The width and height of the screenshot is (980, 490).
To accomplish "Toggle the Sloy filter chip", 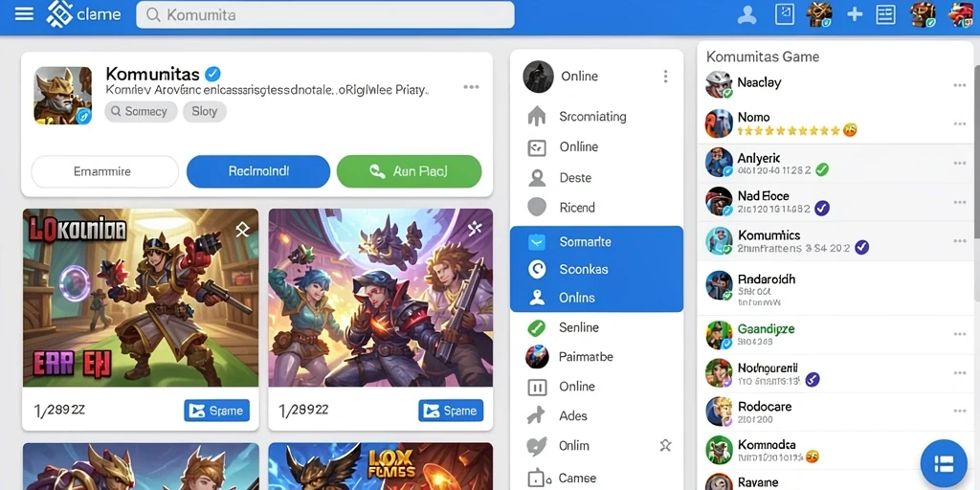I will pos(205,112).
